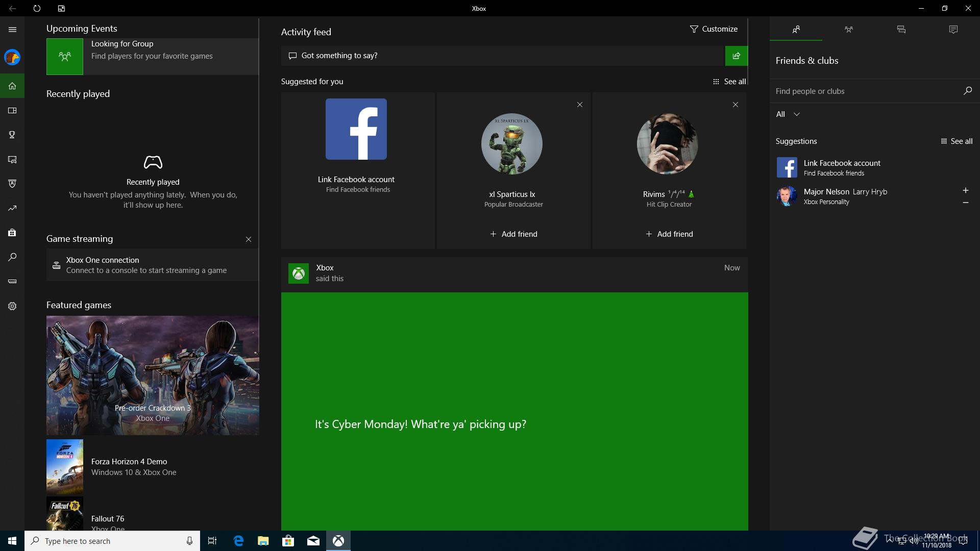Switch to the Activity alerts tab

(953, 30)
